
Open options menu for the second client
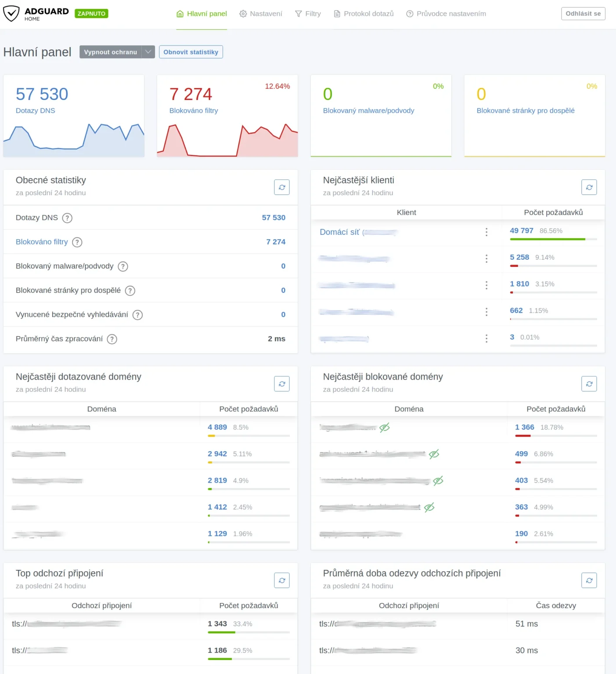(486, 259)
